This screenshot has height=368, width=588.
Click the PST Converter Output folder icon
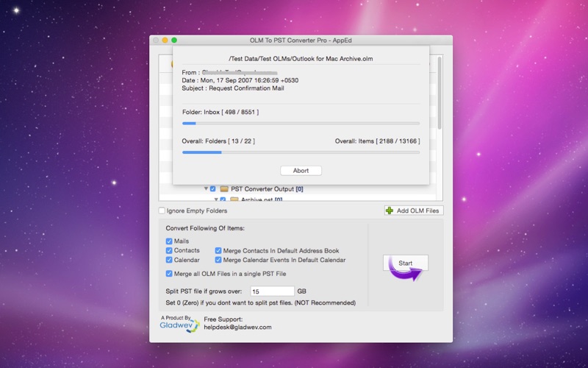pyautogui.click(x=224, y=189)
